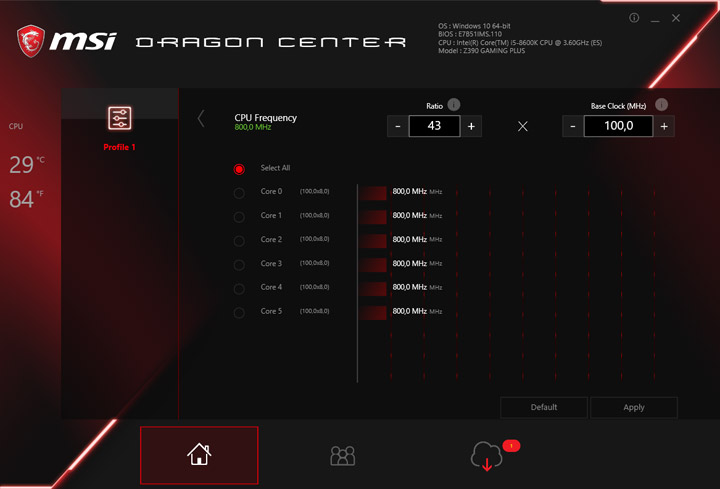This screenshot has height=489, width=720.
Task: Select the Core 1 radio button
Action: click(239, 217)
